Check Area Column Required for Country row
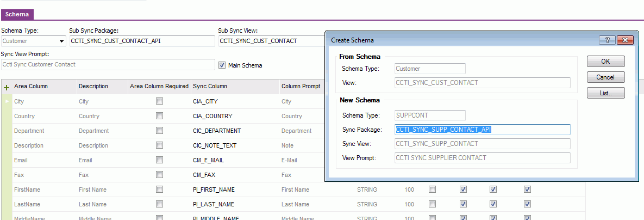This screenshot has width=644, height=220. point(159,116)
